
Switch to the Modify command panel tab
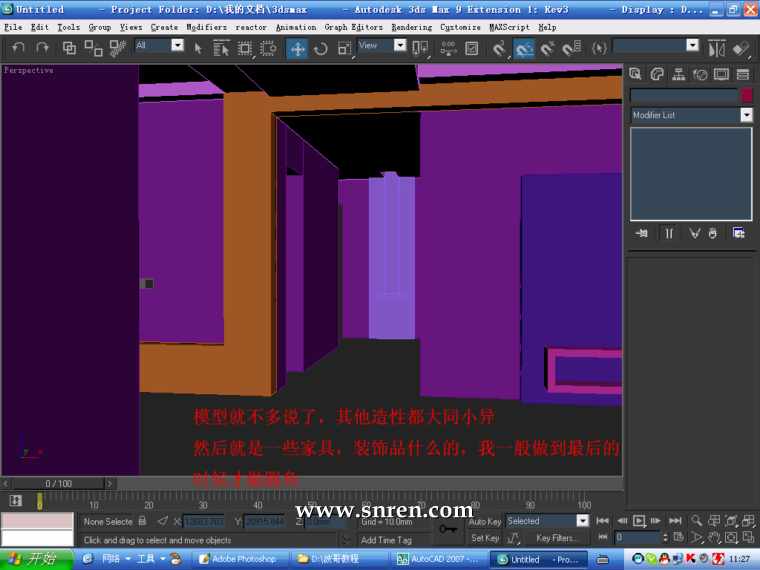pos(657,74)
